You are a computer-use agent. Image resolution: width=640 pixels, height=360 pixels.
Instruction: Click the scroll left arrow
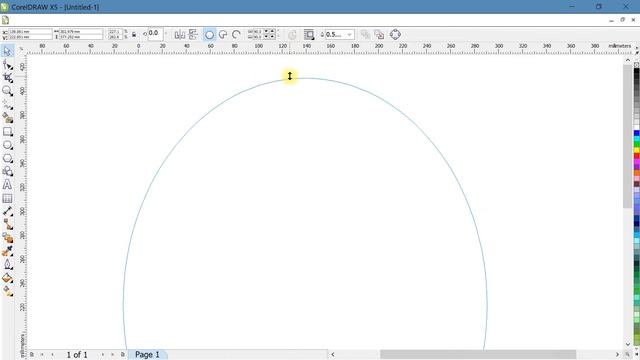point(333,354)
